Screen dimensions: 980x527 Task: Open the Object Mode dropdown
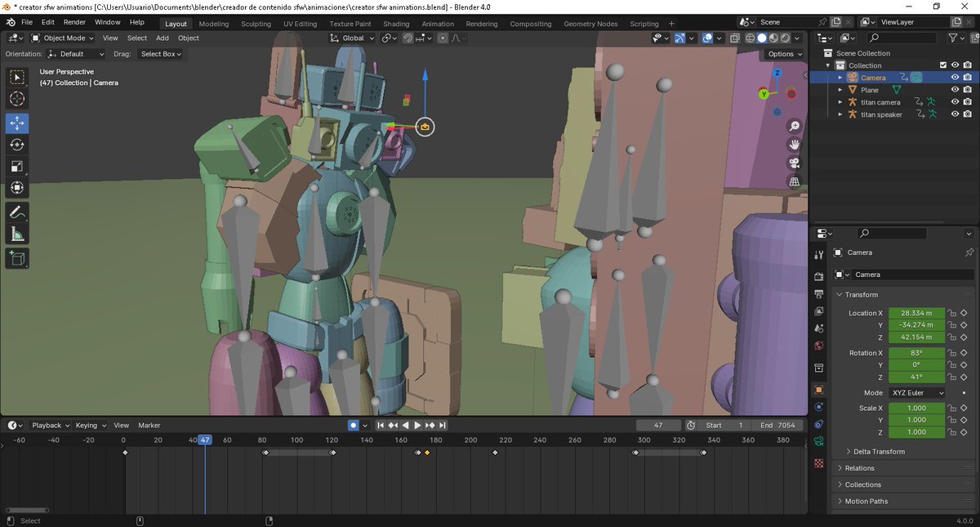[x=64, y=38]
